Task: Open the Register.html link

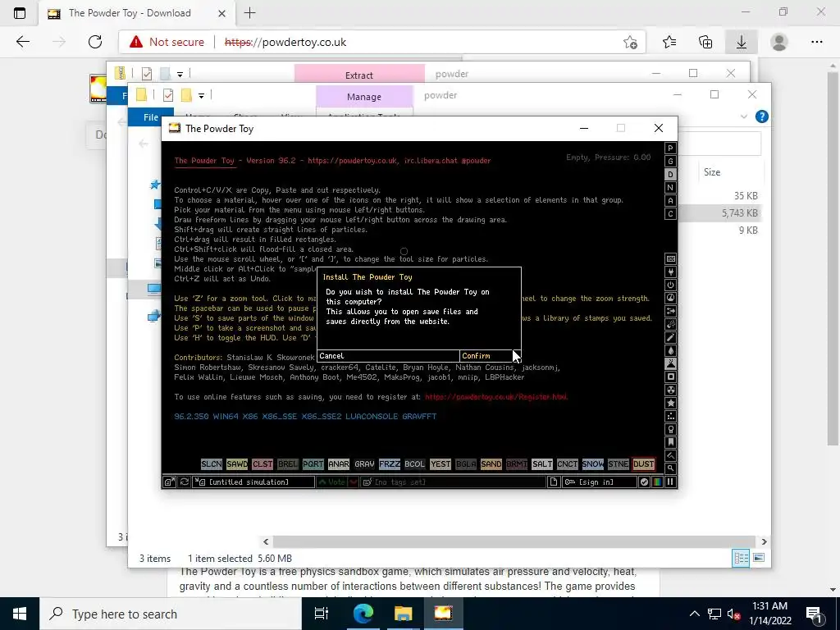Action: pyautogui.click(x=496, y=397)
